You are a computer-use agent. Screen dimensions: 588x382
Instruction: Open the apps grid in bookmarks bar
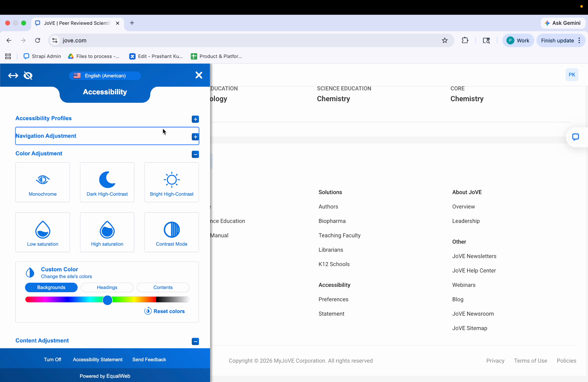pyautogui.click(x=8, y=56)
